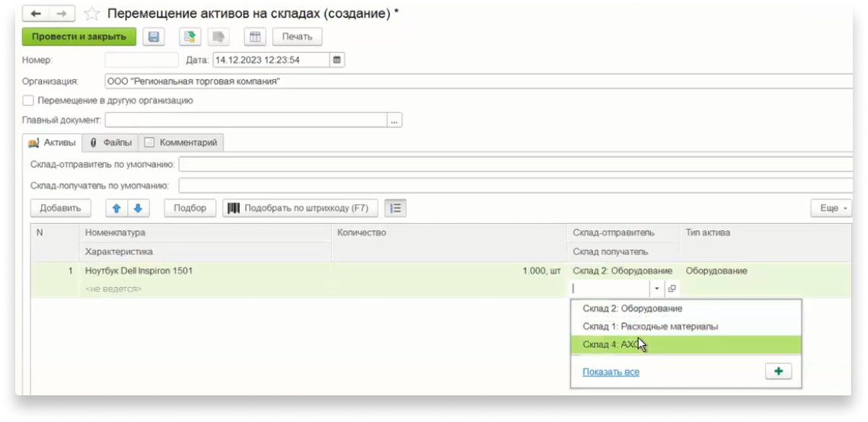The image size is (868, 422).
Task: Click the Подбор button
Action: 190,208
